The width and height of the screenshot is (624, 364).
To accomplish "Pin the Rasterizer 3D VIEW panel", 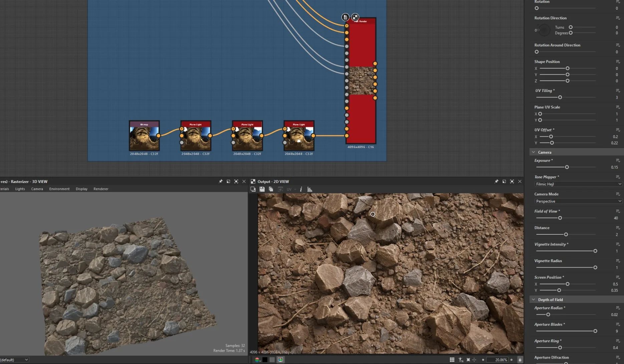I will (221, 181).
